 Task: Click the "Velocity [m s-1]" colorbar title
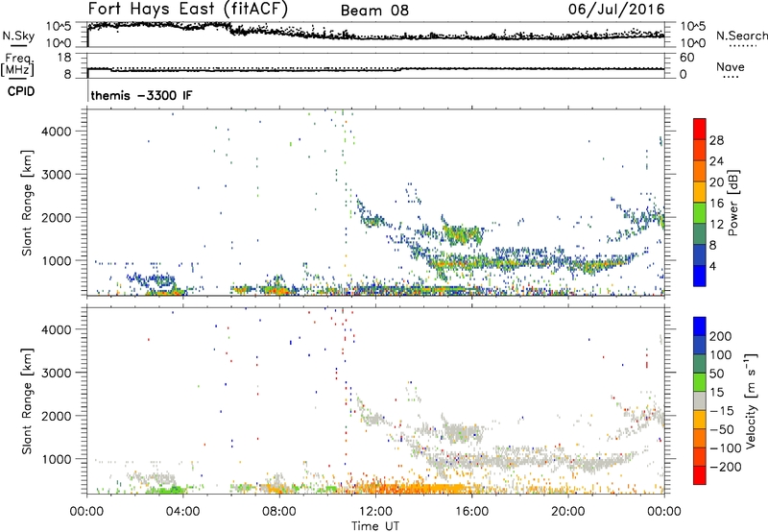752,400
